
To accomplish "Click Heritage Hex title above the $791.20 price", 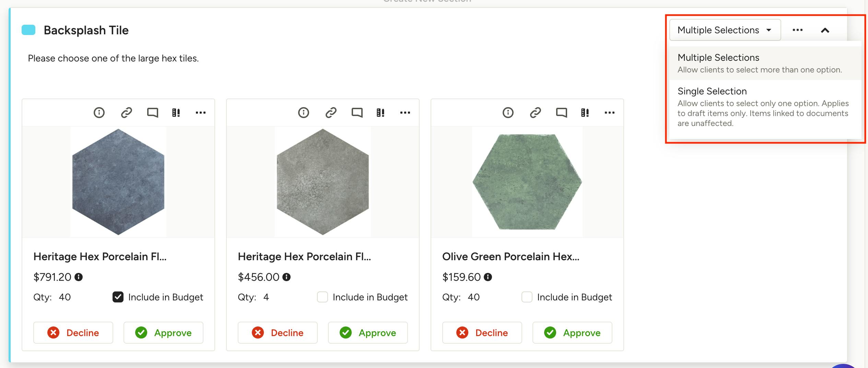I will coord(100,256).
